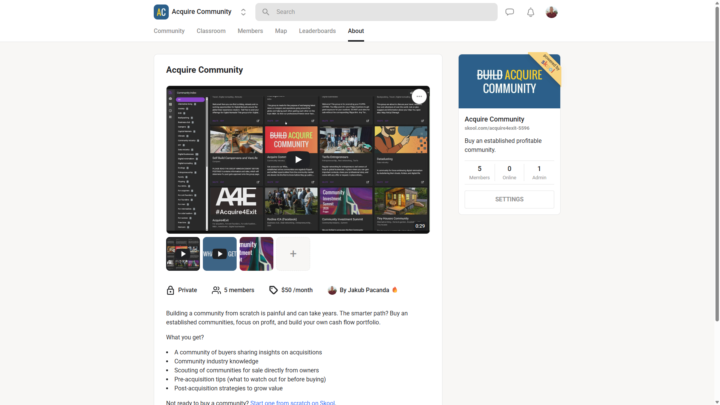
Task: Click the 'Private' label text
Action: 187,290
